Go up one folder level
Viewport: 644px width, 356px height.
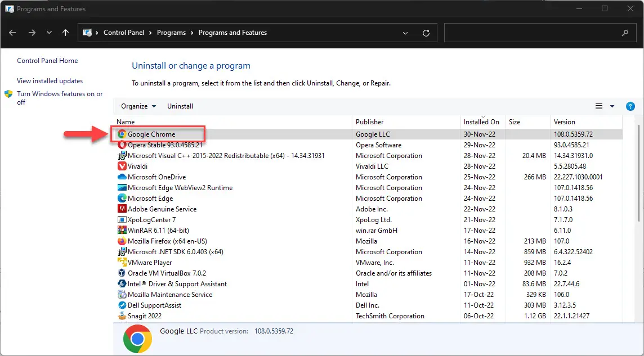pos(65,33)
